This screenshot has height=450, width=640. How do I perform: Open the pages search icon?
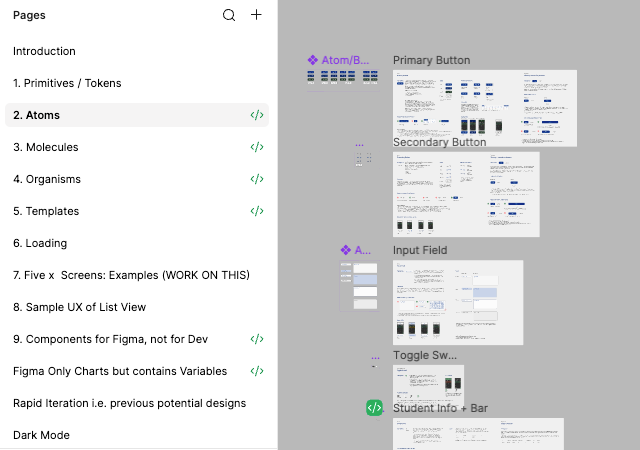[229, 15]
